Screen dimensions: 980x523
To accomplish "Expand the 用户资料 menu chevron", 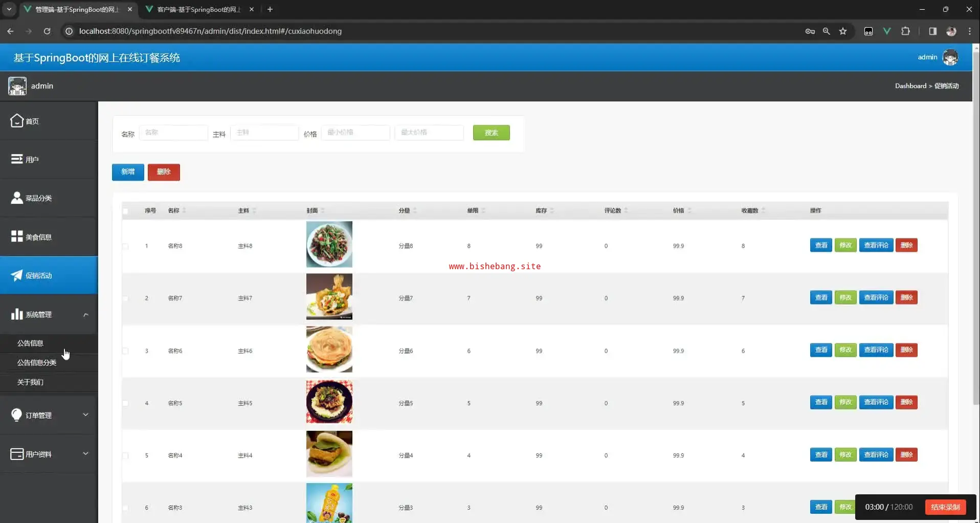I will tap(86, 453).
